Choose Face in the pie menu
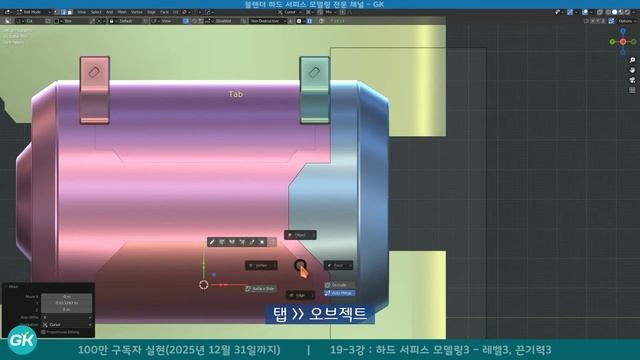Screen dimensions: 640x360 (x=338, y=265)
